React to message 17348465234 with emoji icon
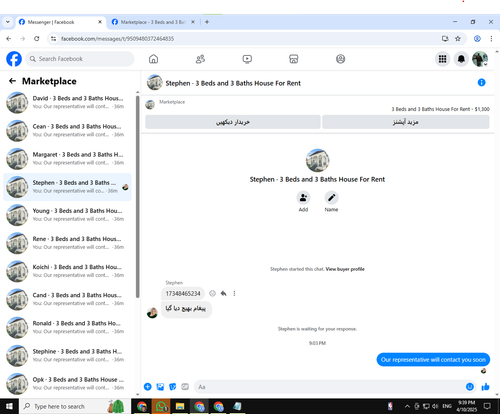 212,293
